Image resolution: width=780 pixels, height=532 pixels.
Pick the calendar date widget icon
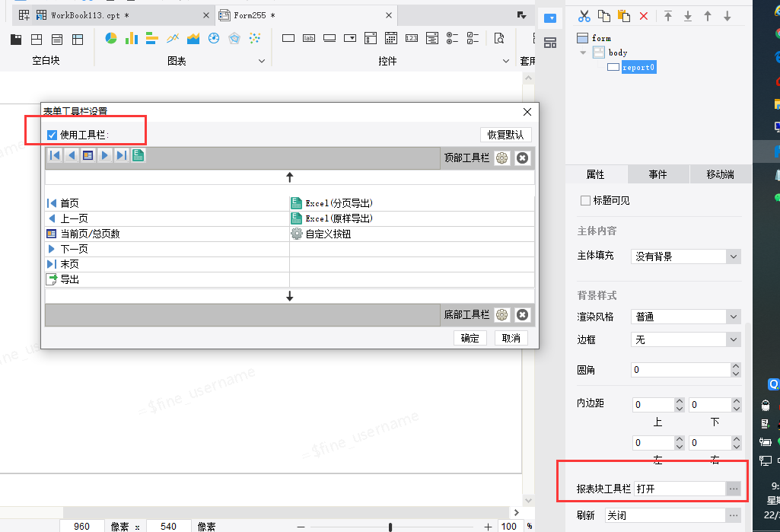coord(391,38)
